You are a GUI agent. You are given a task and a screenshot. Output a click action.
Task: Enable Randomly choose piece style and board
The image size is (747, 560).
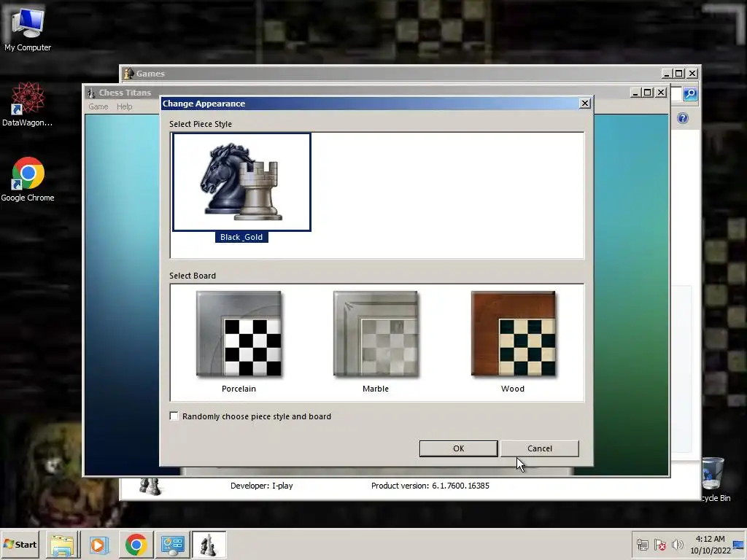point(174,416)
